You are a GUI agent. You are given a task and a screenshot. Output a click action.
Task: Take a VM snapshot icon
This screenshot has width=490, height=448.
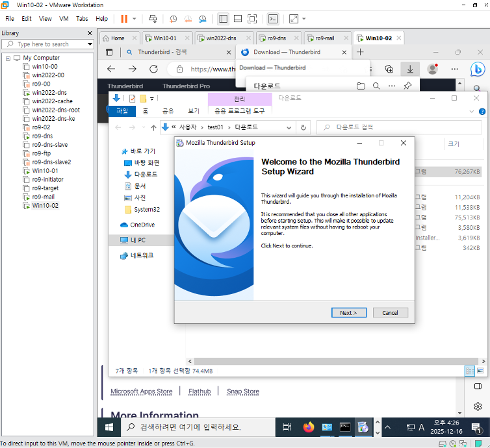click(173, 19)
